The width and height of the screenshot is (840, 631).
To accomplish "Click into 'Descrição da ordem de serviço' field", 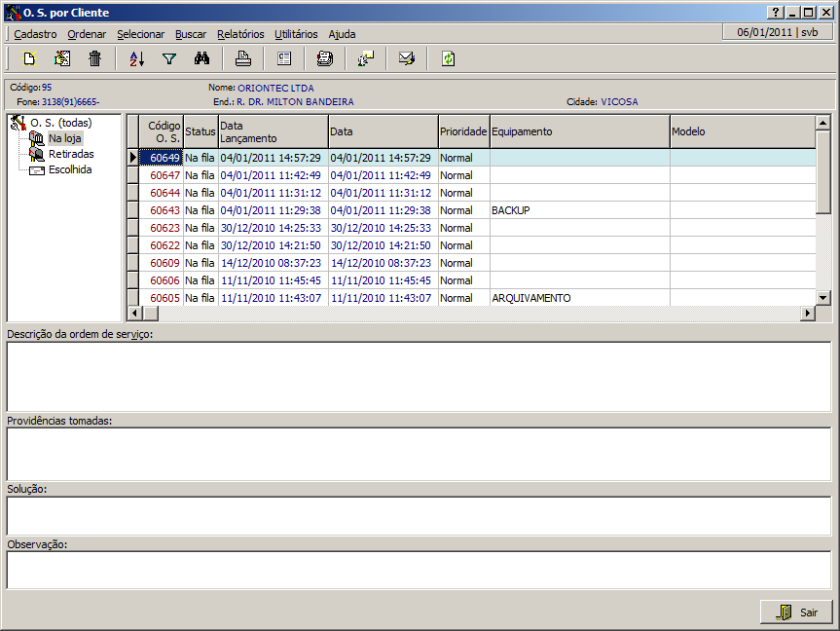I will [x=419, y=377].
